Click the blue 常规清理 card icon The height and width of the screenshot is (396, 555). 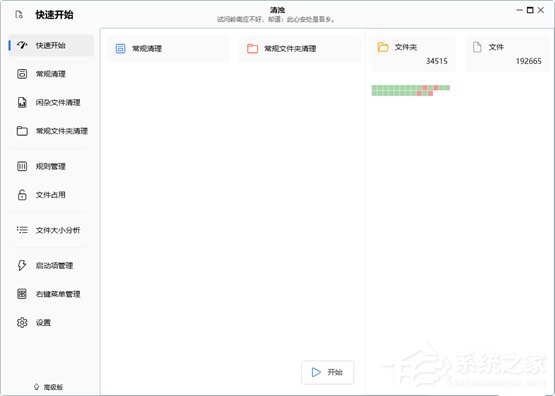coord(120,48)
